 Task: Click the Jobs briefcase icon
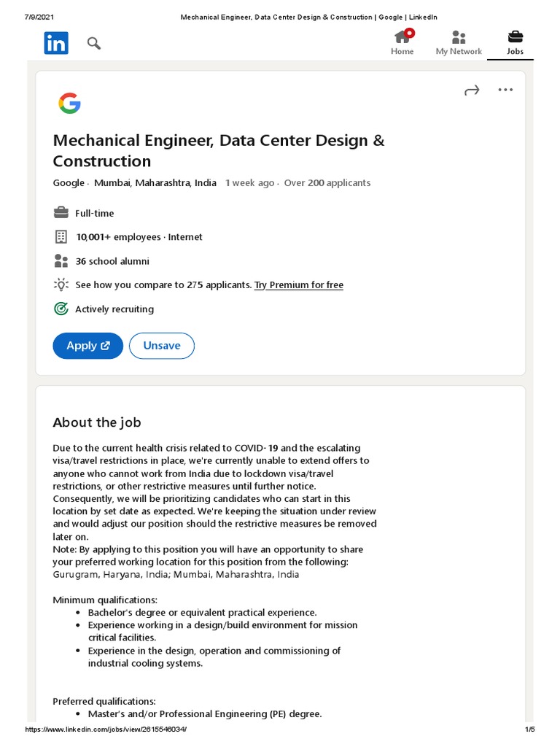coord(515,36)
